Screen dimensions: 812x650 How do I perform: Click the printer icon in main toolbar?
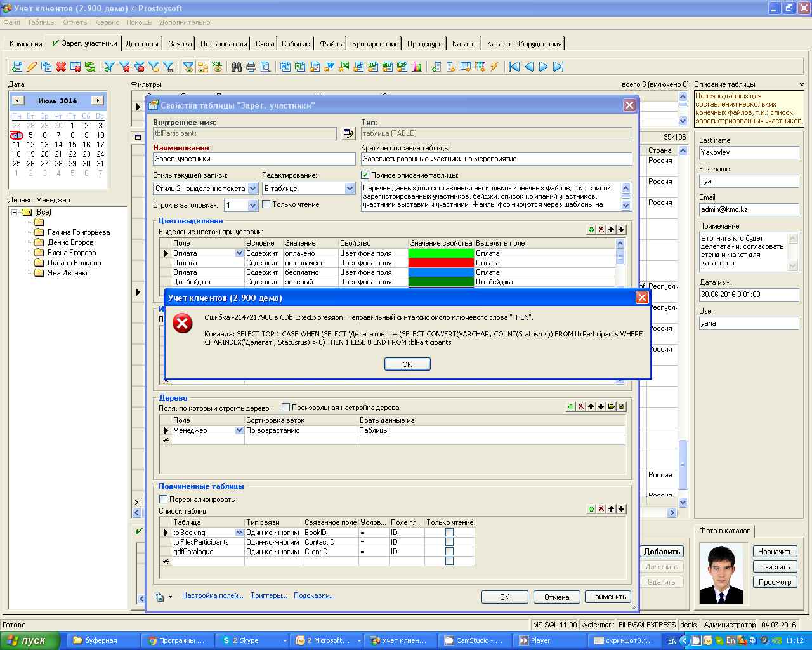tap(251, 67)
